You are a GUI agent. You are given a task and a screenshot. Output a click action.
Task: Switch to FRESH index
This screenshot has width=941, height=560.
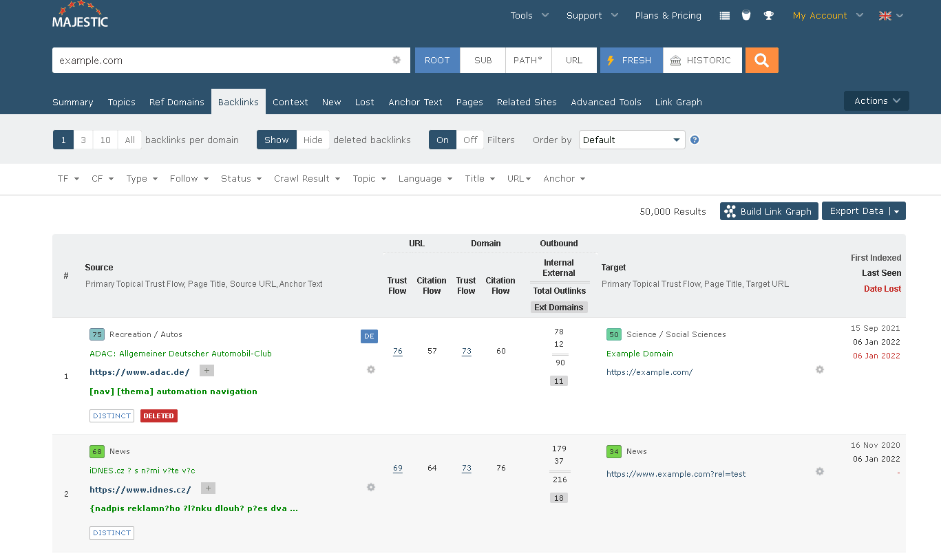coord(631,60)
